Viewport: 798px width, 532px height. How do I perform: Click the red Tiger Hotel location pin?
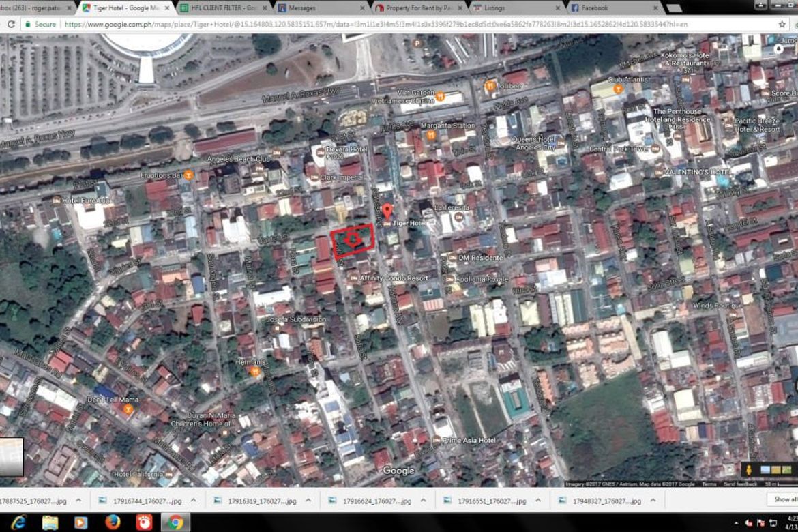pos(387,211)
